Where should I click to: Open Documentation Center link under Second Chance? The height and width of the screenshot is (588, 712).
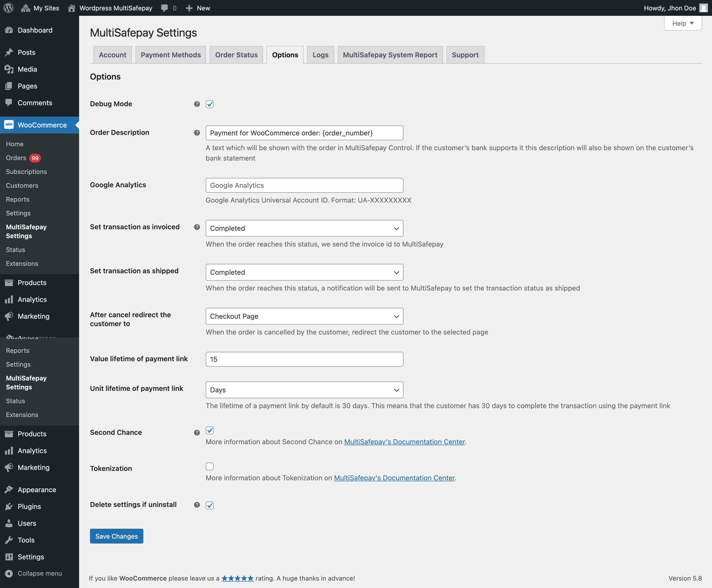point(405,442)
